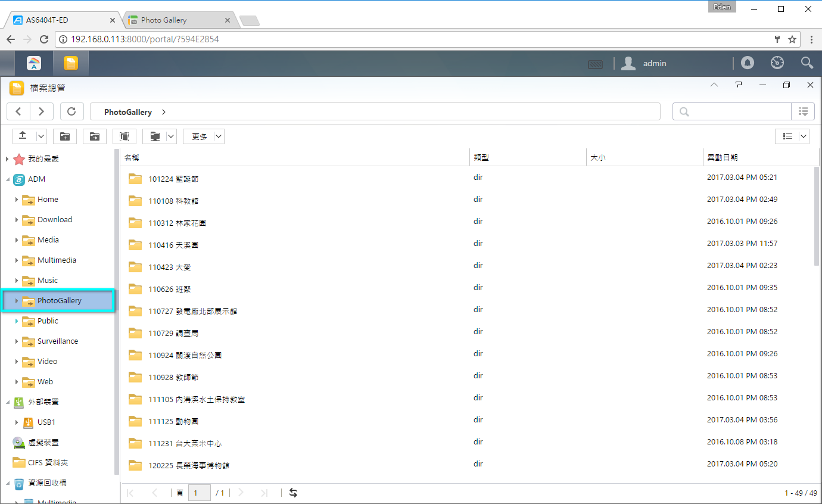Reload the browser page
This screenshot has width=822, height=504.
pyautogui.click(x=43, y=39)
